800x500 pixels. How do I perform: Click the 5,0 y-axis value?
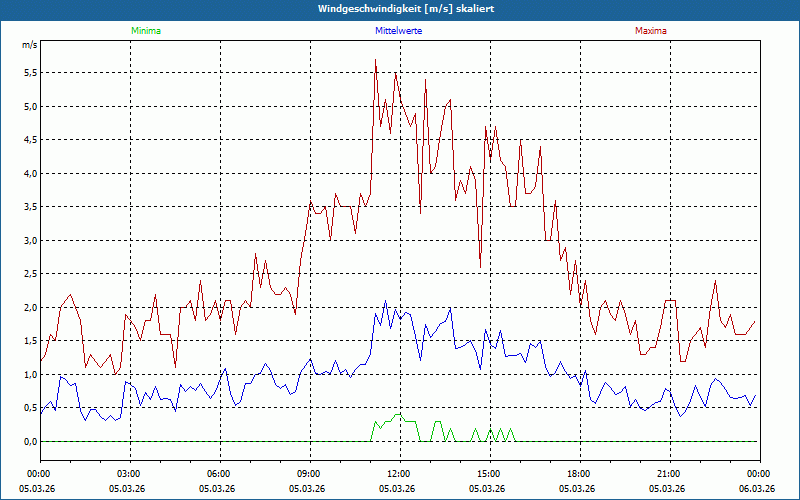click(x=31, y=107)
